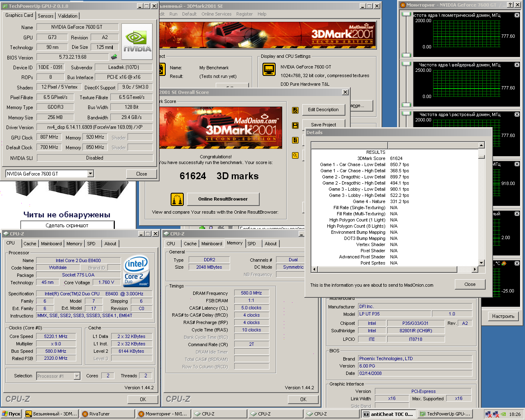This screenshot has width=525, height=420.
Task: Close the 2001 SE Overall Score dialog
Action: tap(345, 92)
